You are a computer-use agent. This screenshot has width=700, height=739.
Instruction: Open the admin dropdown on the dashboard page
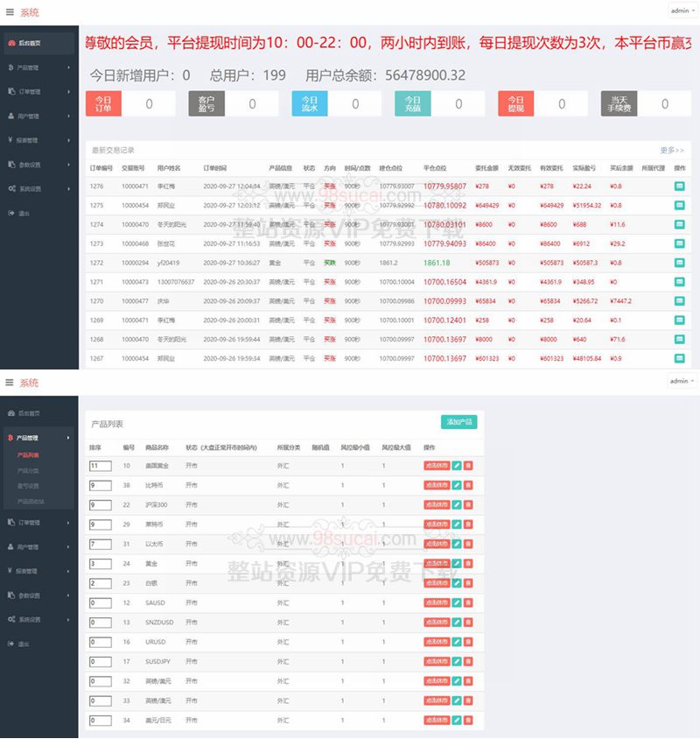682,11
